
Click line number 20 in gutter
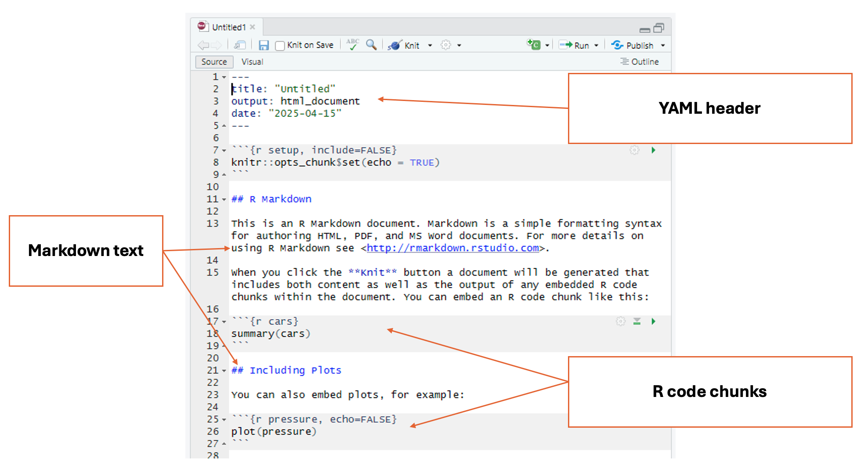point(213,358)
